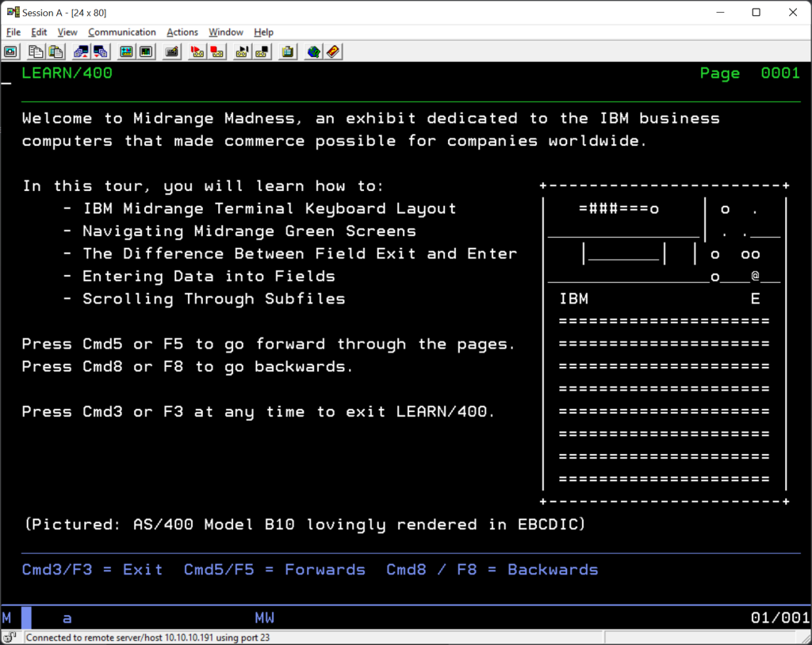Click the Cmd8 / F8 = Backwards label
Screen dimensions: 812x645
pos(492,570)
